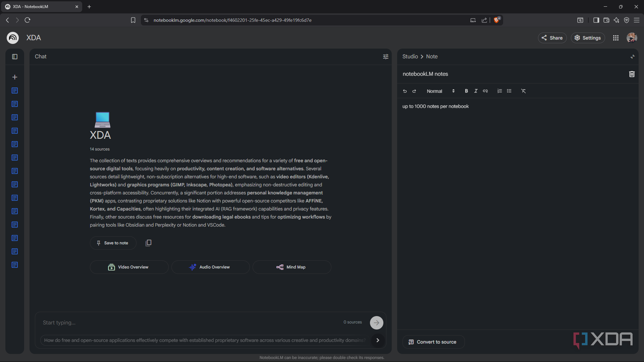
Task: Clear formatting in the note
Action: tap(524, 91)
